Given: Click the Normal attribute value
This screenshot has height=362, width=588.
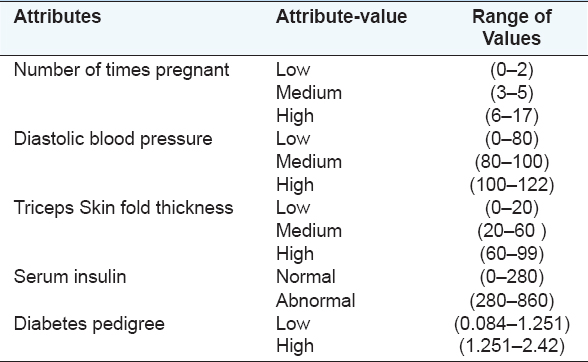Looking at the screenshot, I should (306, 277).
